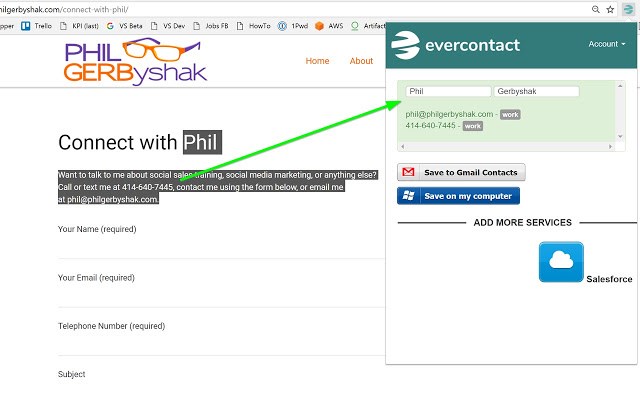Click contact card scroll left arrow

[402, 146]
